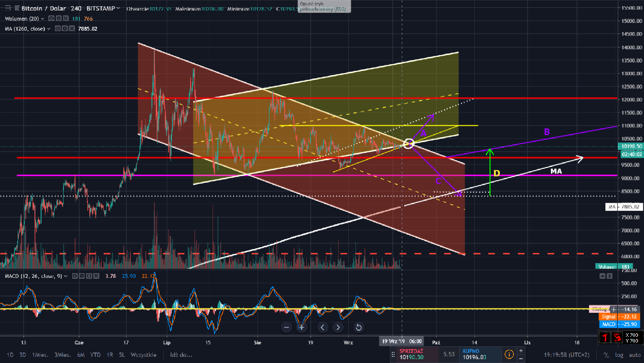Grab the dotted handle of the trading panel

pyautogui.click(x=393, y=354)
